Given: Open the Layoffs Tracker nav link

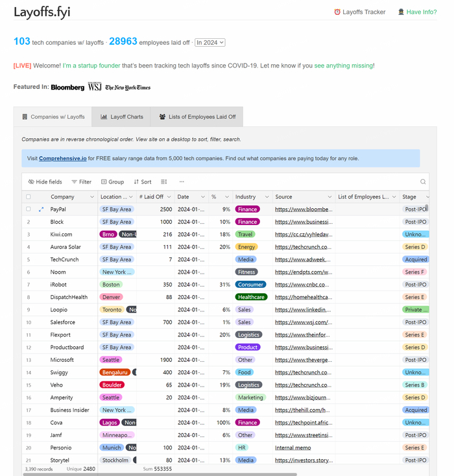Looking at the screenshot, I should point(360,12).
